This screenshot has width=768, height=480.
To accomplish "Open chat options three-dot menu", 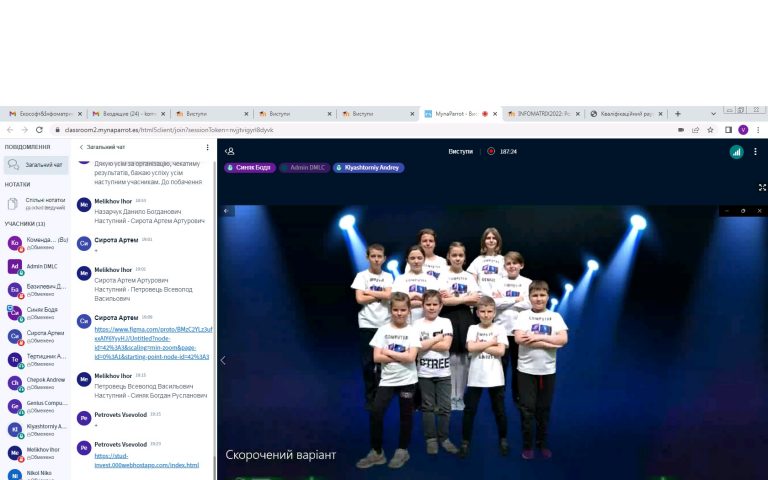I will point(208,147).
